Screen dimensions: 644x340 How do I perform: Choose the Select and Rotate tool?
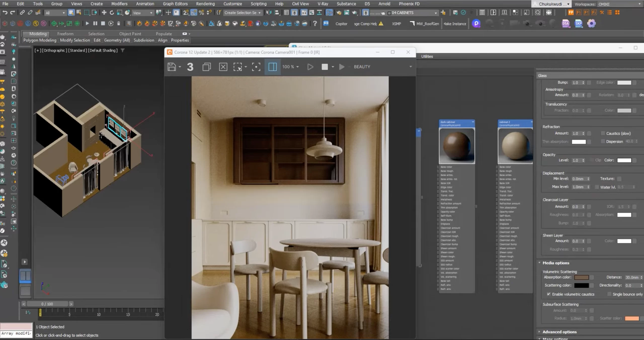point(112,13)
